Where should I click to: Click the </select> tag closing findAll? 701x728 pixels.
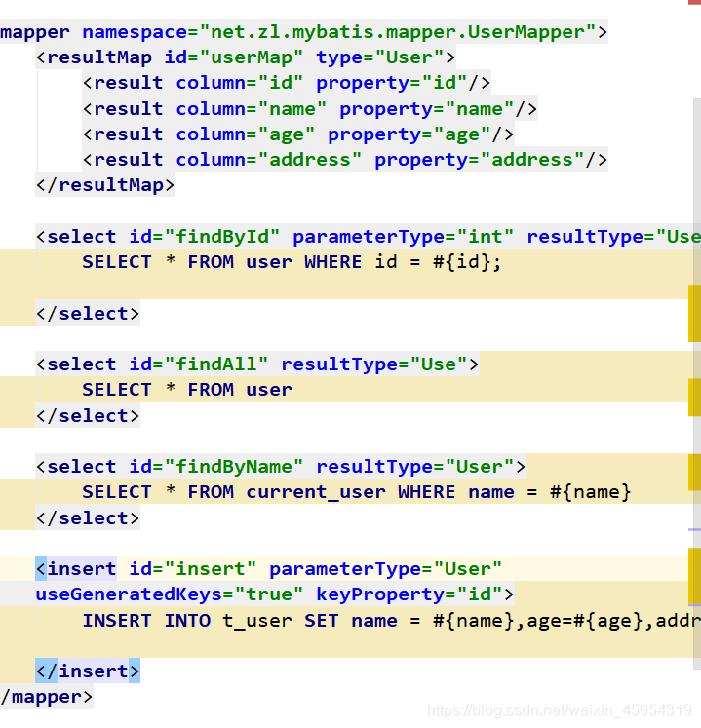point(88,415)
